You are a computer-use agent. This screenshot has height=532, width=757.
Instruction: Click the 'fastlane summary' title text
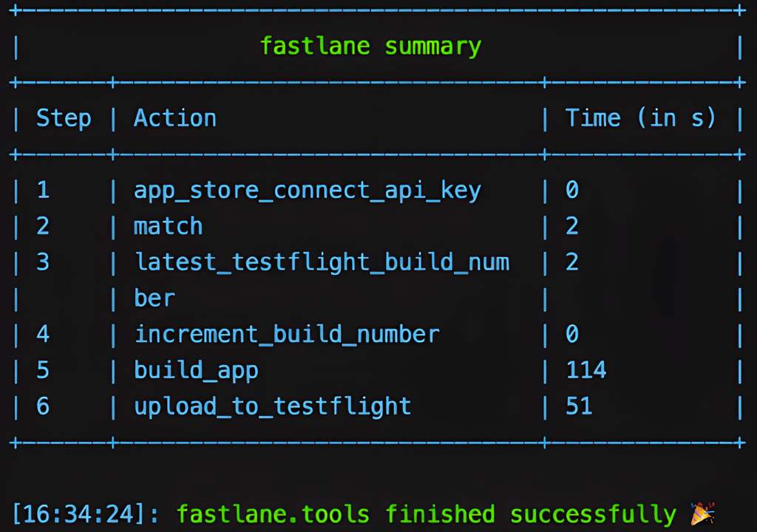click(x=370, y=46)
